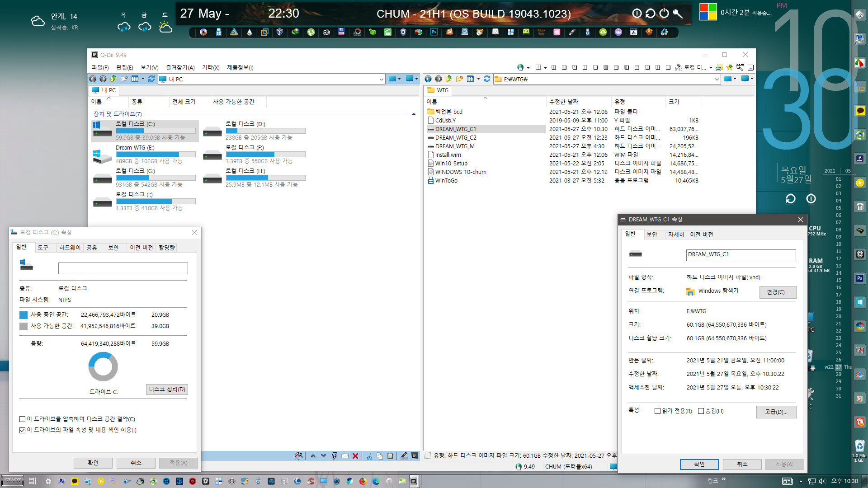Screen dimensions: 868x488
Task: Click the rename pencil icon in the bottom toolbar
Action: [x=404, y=456]
